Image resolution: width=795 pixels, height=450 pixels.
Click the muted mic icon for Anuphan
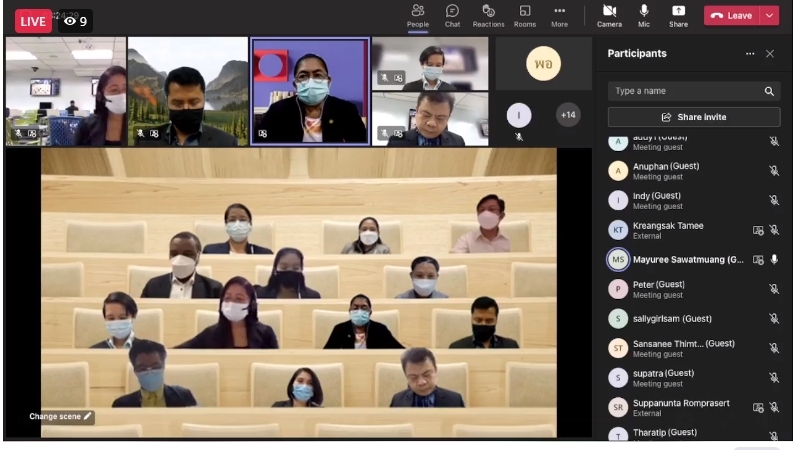pyautogui.click(x=774, y=171)
